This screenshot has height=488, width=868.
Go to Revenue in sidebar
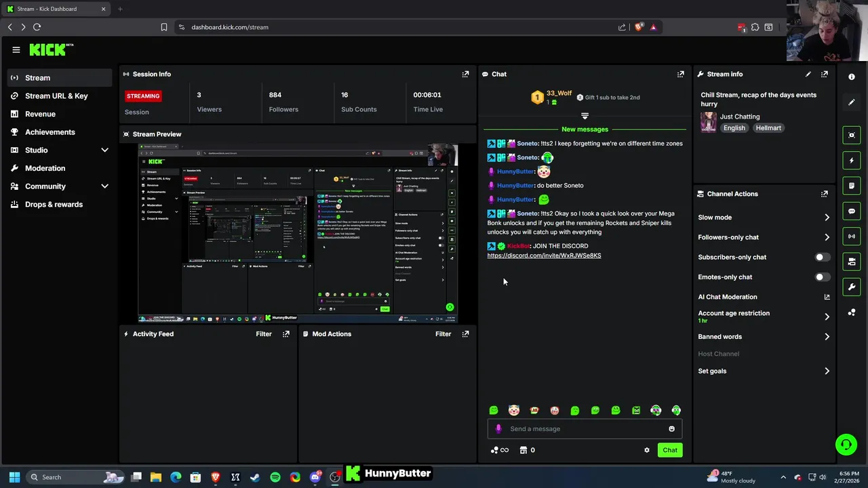(60, 114)
